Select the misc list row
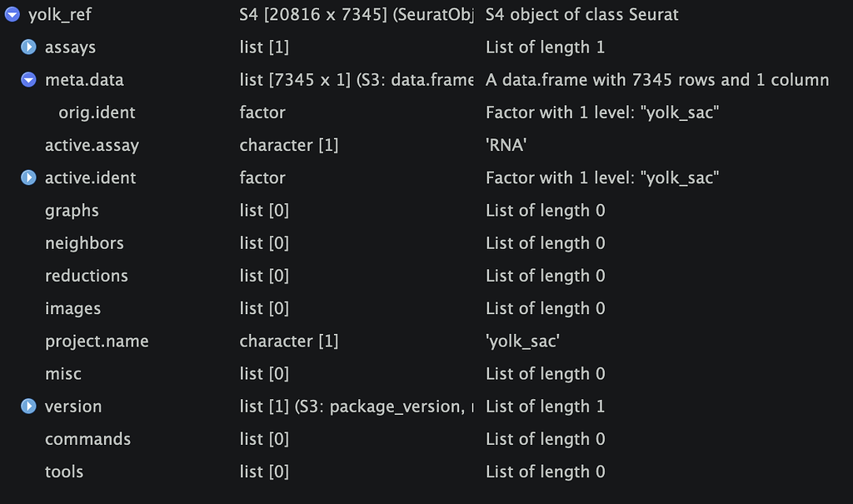Viewport: 853px width, 504px height. (x=426, y=374)
